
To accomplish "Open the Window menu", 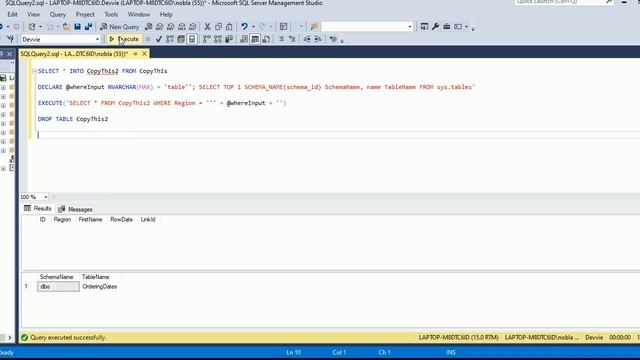I will [139, 14].
